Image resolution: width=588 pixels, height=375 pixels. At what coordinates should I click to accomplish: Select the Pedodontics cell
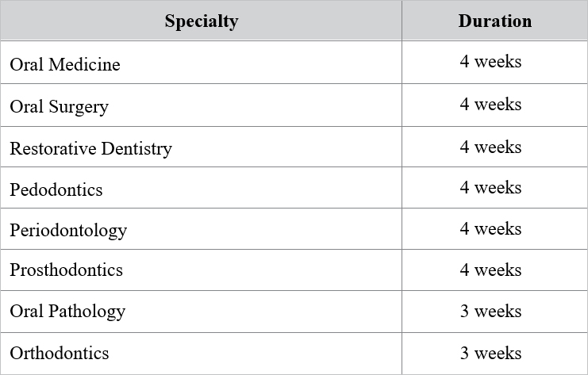click(x=201, y=188)
